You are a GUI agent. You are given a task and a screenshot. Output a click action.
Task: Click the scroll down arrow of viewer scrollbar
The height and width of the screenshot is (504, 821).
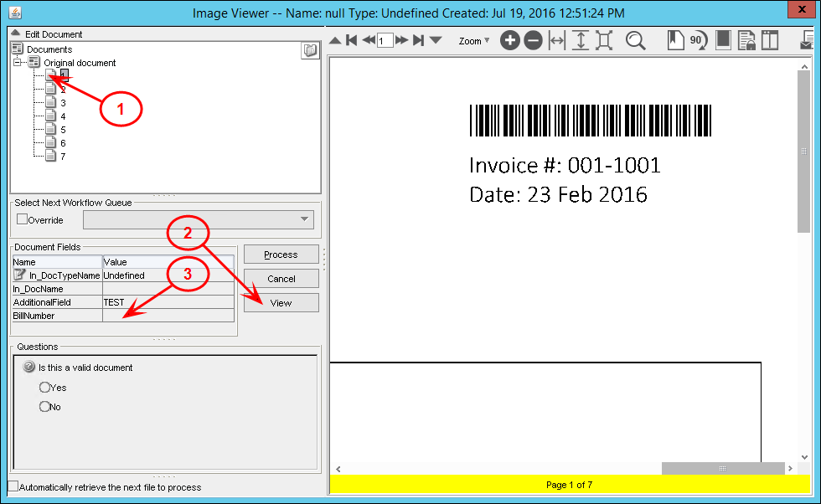(x=803, y=457)
